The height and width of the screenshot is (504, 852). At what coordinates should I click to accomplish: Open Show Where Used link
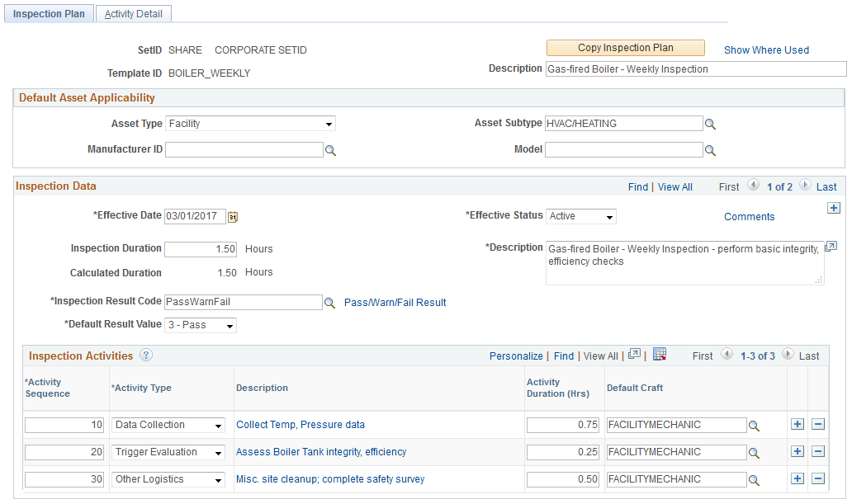766,50
